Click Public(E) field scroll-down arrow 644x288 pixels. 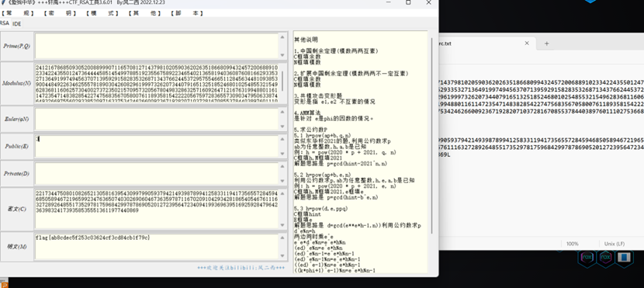click(282, 154)
